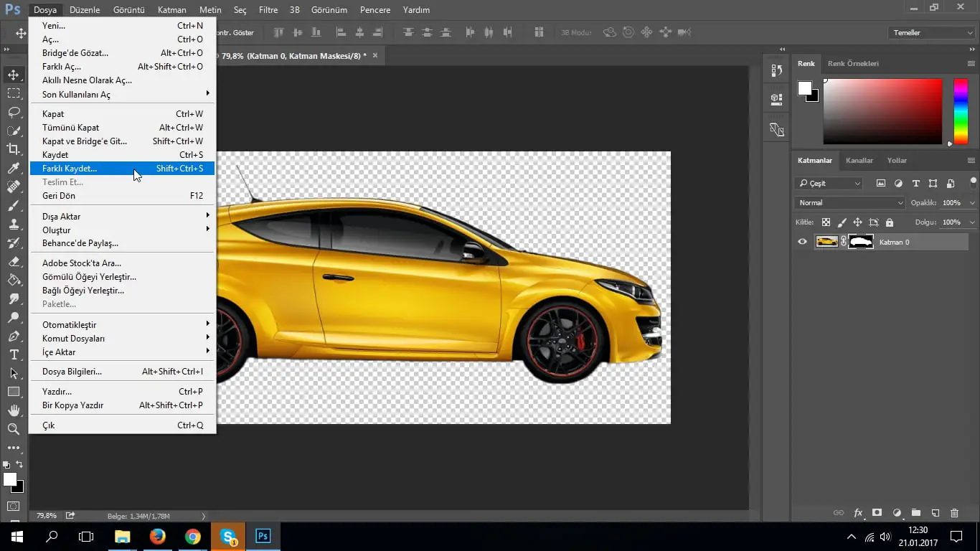This screenshot has height=551, width=980.
Task: Create a new layer with the page icon
Action: 935,513
